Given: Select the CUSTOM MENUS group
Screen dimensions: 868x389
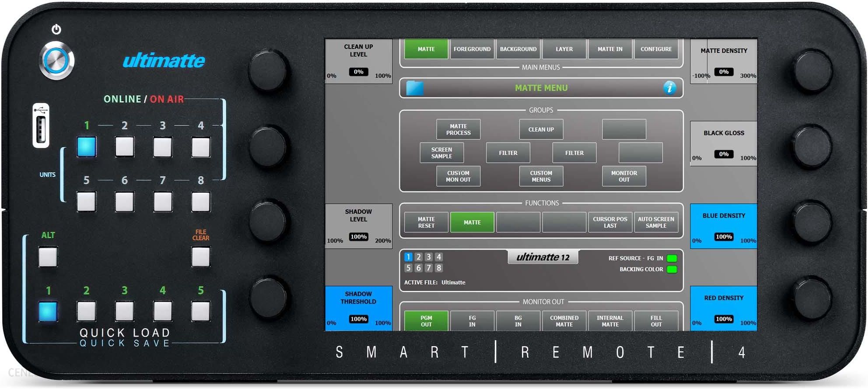Looking at the screenshot, I should (x=541, y=176).
